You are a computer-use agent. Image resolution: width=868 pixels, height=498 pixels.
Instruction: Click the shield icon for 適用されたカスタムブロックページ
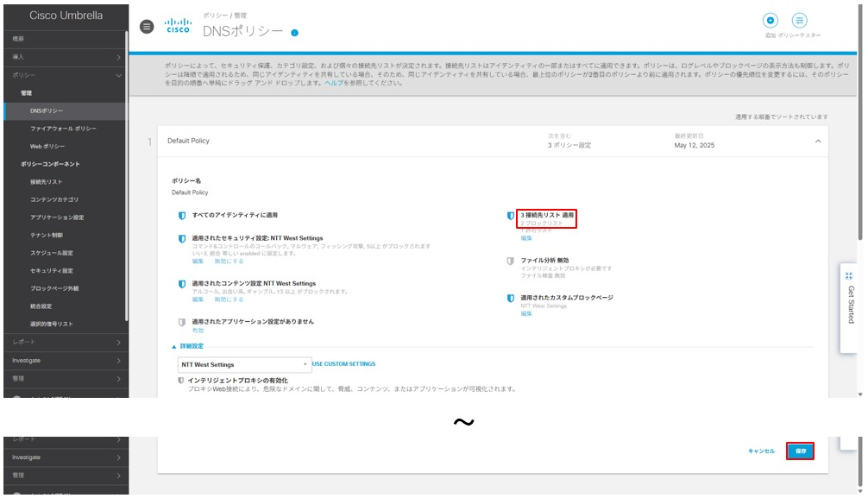pyautogui.click(x=511, y=298)
